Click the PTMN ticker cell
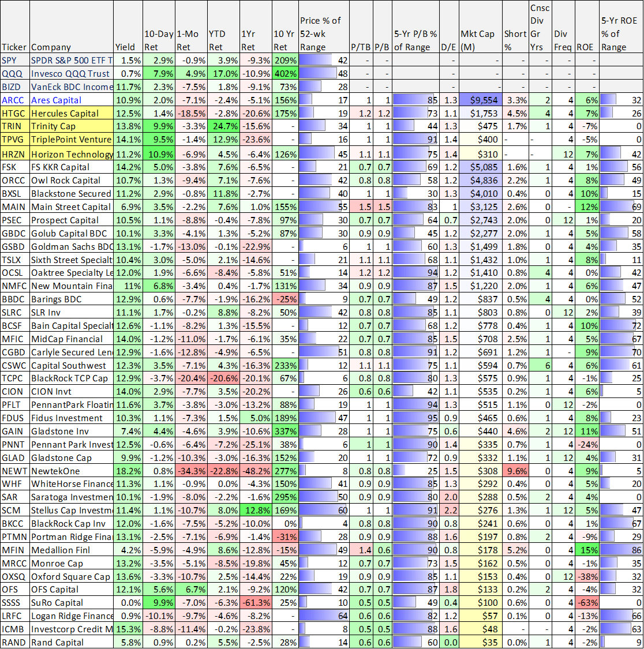Image resolution: width=644 pixels, height=649 pixels. click(14, 537)
